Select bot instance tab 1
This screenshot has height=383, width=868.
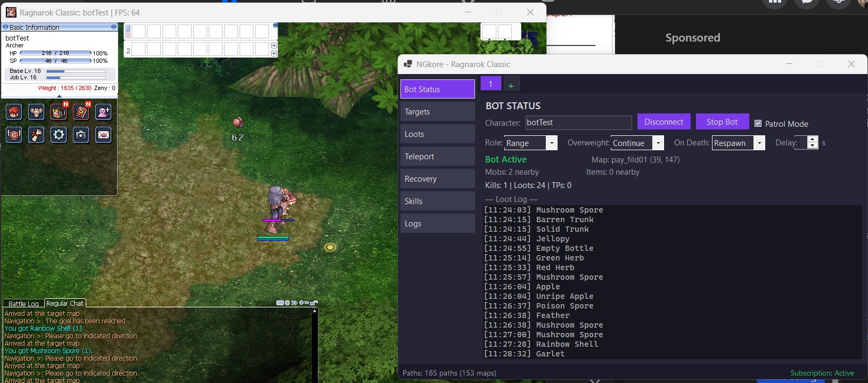(x=491, y=84)
